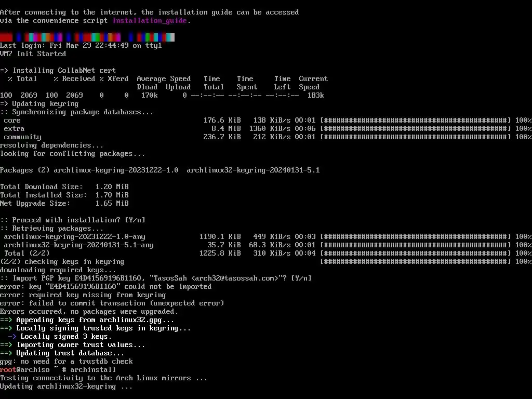
Task: Click 'looking for conflicting packages...' line
Action: 72,154
